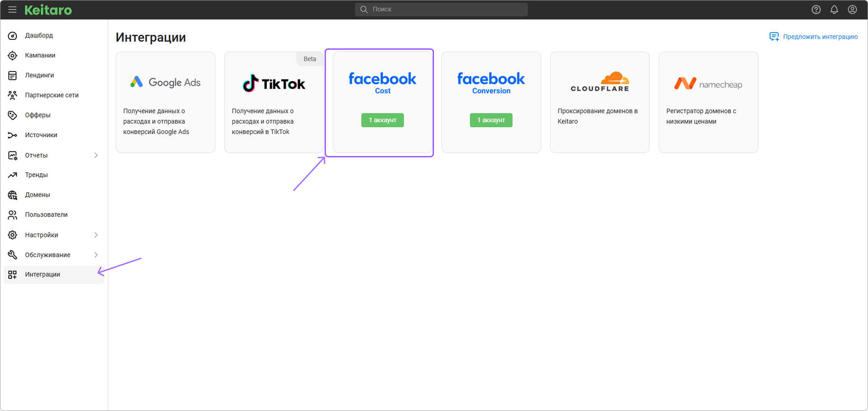The width and height of the screenshot is (868, 411).
Task: Expand the Настройки submenu chevron
Action: pyautogui.click(x=96, y=235)
